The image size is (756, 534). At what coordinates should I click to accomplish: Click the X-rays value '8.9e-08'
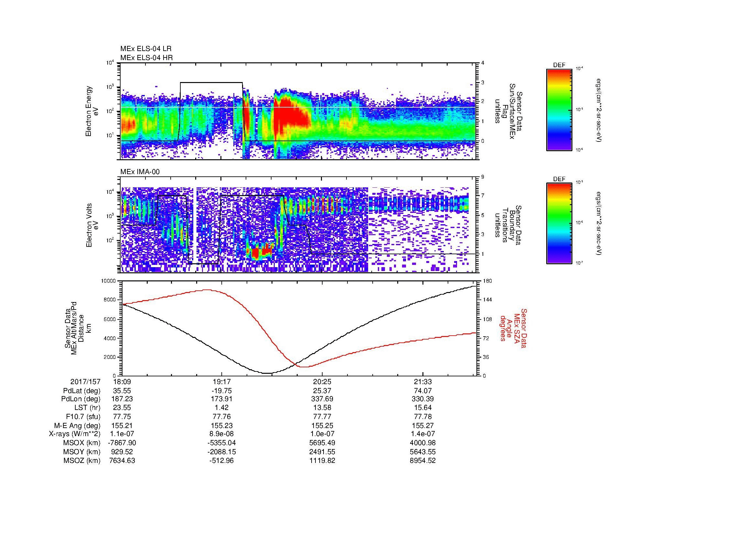(x=222, y=434)
